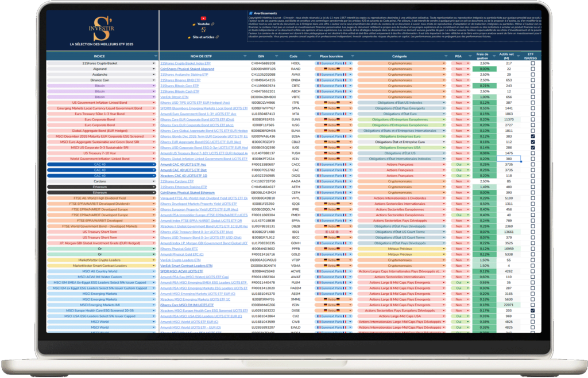Open the MarketVector Crypto Leaders index dropdown

point(154,260)
